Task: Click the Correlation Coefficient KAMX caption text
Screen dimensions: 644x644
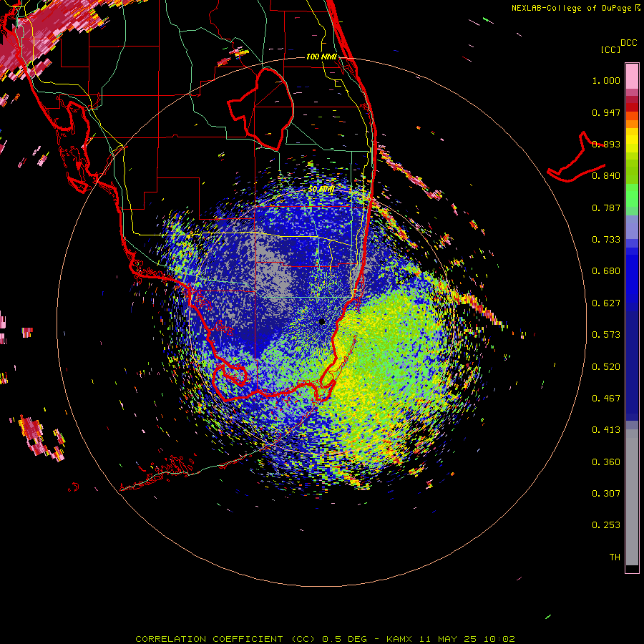Action: [325, 639]
